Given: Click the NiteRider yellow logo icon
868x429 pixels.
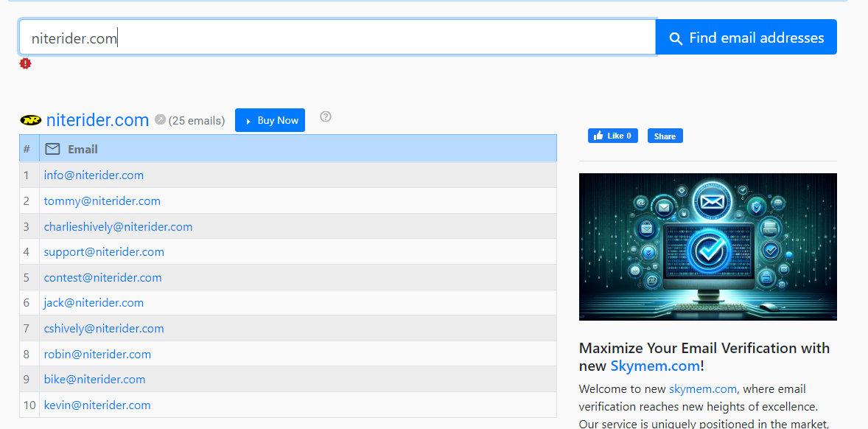Looking at the screenshot, I should click(x=30, y=120).
